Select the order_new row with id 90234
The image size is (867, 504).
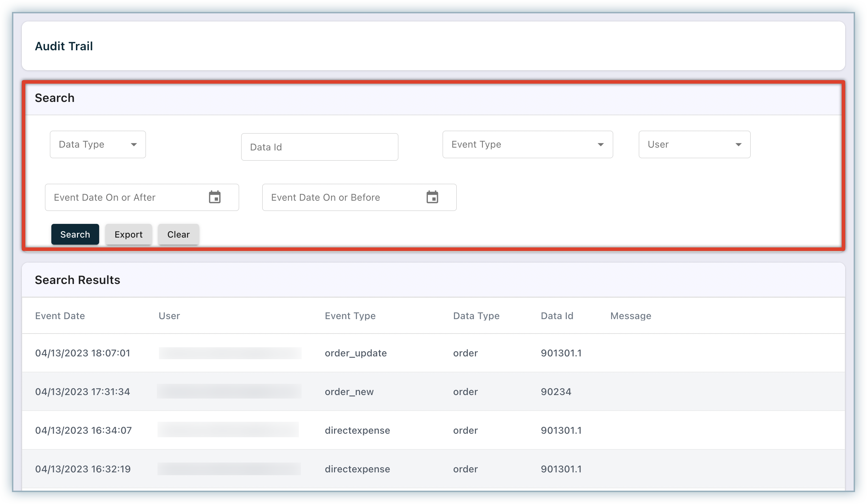pos(349,392)
